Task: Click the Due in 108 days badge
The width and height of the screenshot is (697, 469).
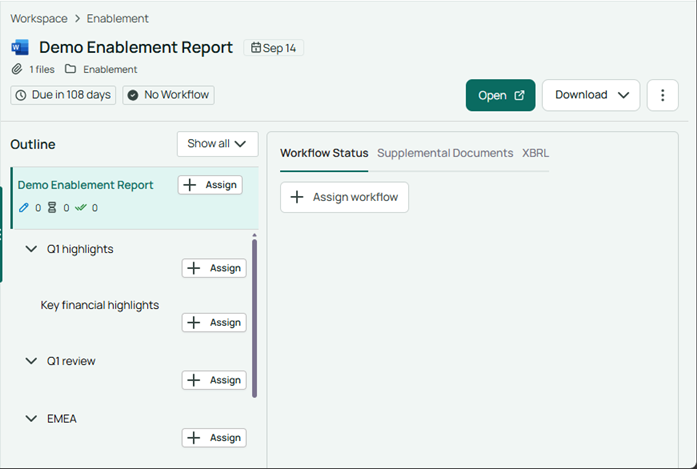Action: click(x=63, y=95)
